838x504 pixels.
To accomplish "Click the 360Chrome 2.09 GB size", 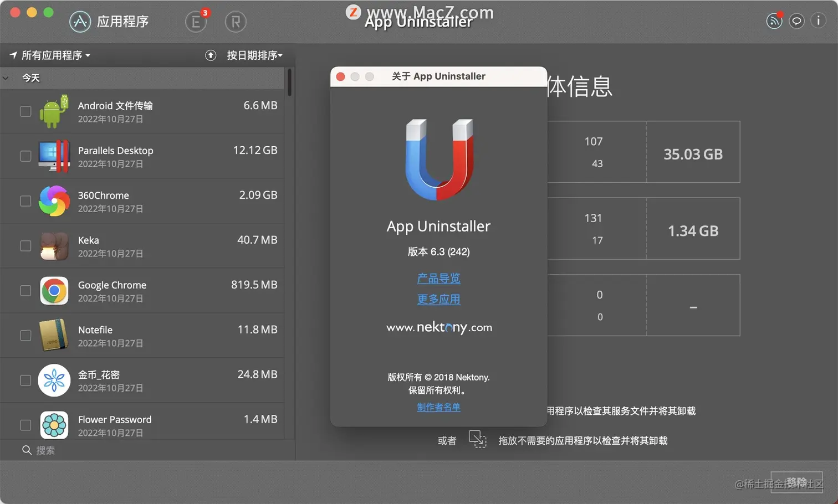I will click(258, 195).
